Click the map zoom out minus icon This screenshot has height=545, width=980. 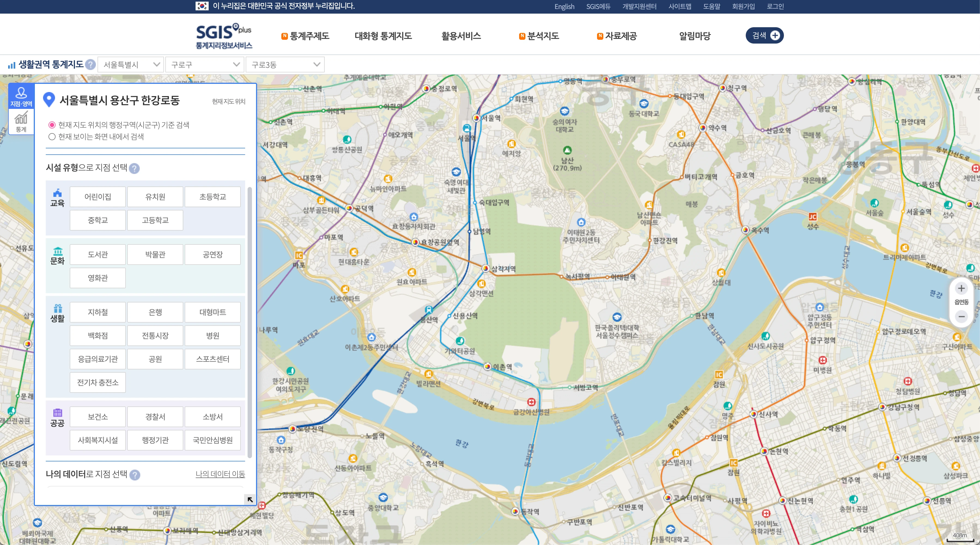(x=961, y=316)
